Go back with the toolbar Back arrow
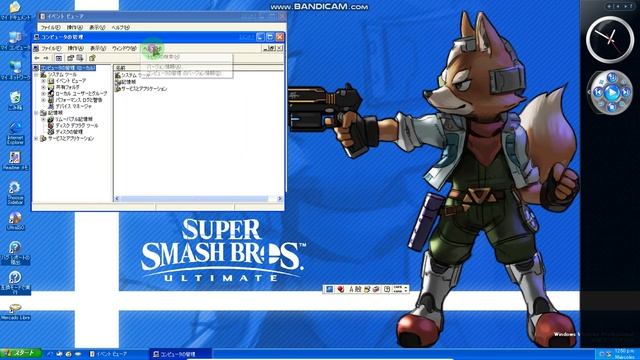The width and height of the screenshot is (640, 360). coord(37,58)
